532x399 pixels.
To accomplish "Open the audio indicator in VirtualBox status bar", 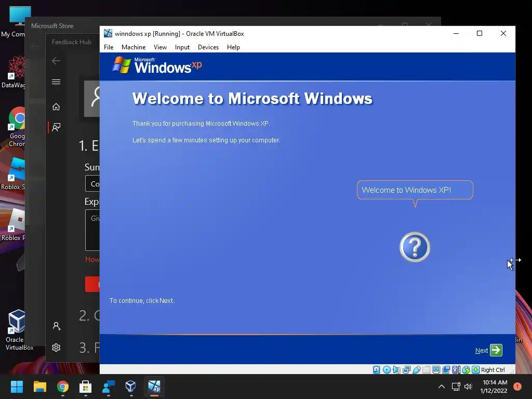I will [396, 370].
